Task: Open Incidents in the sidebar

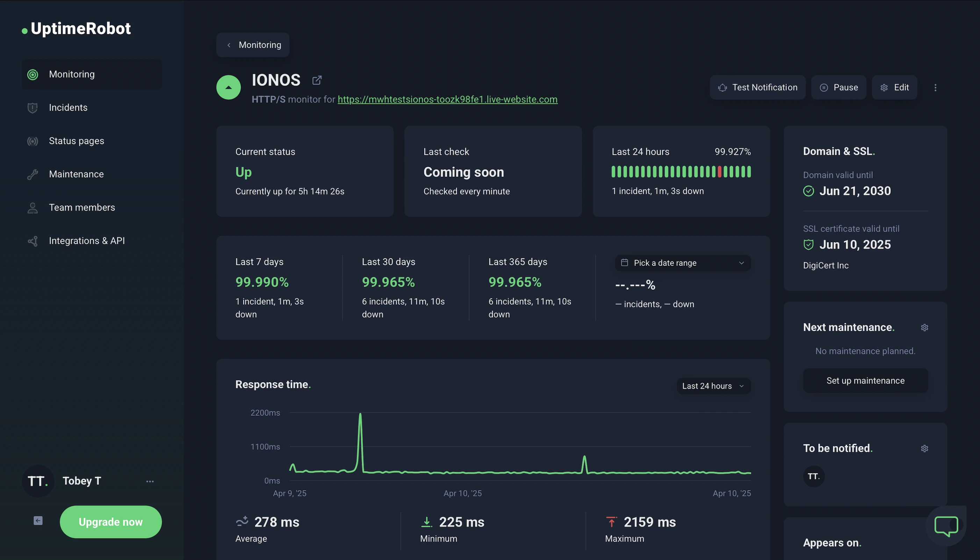Action: click(x=68, y=108)
